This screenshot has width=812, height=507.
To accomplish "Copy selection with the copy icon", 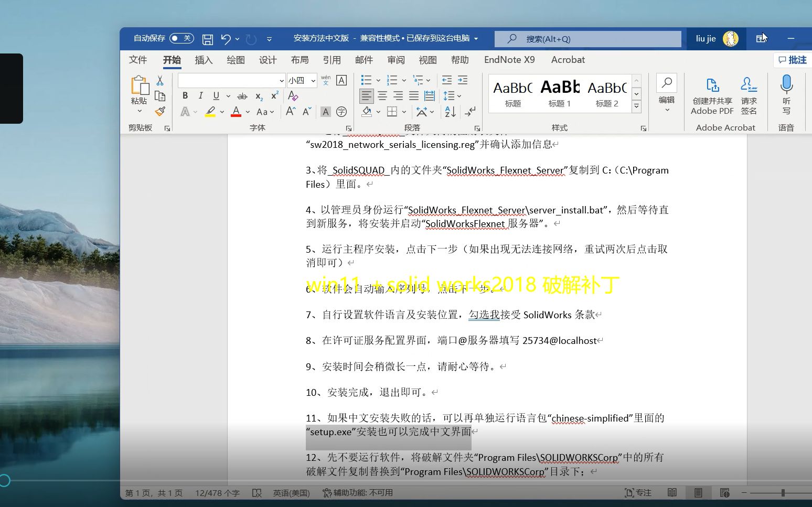I will pyautogui.click(x=160, y=96).
